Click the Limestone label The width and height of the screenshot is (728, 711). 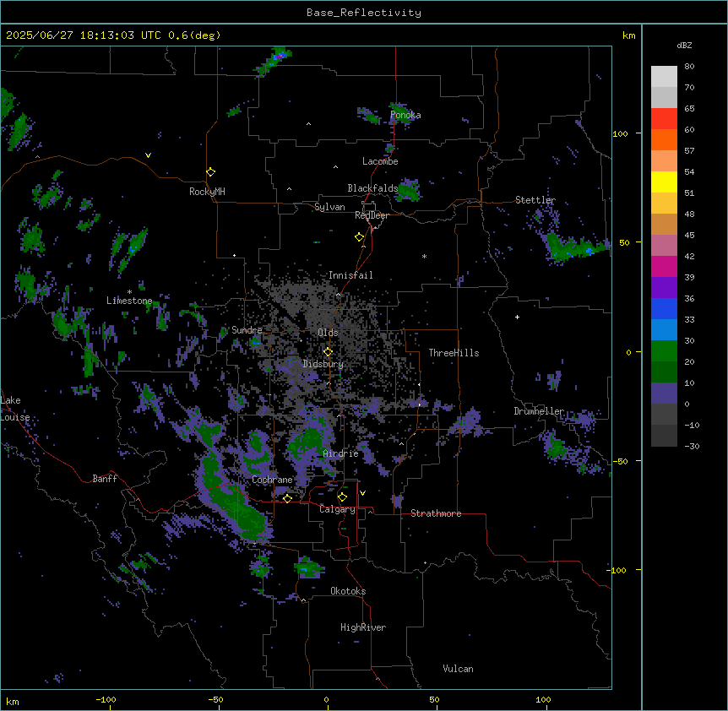129,301
